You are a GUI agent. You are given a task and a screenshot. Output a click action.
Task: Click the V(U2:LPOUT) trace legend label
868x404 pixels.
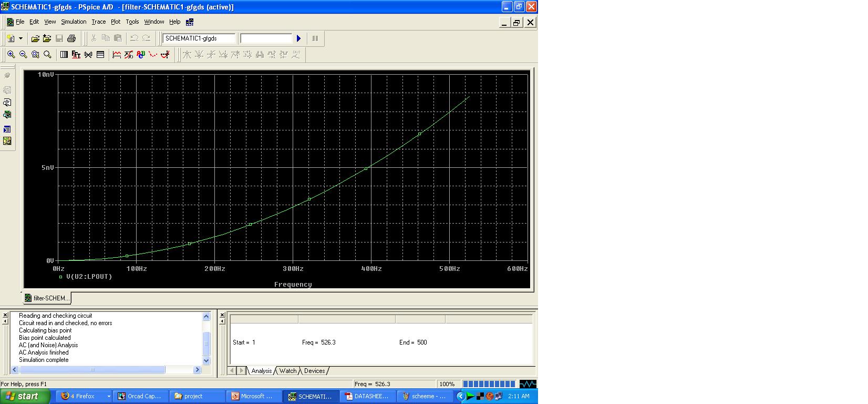(89, 277)
